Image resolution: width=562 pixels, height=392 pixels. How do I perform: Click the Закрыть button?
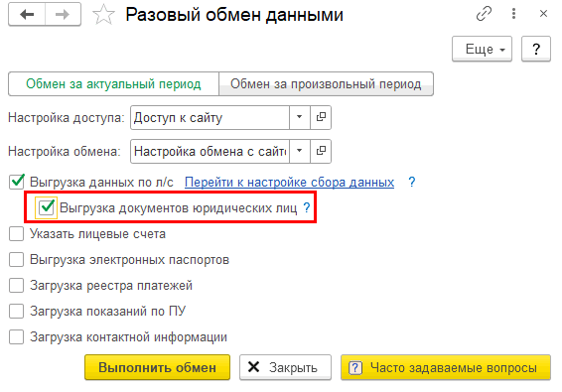(x=285, y=367)
